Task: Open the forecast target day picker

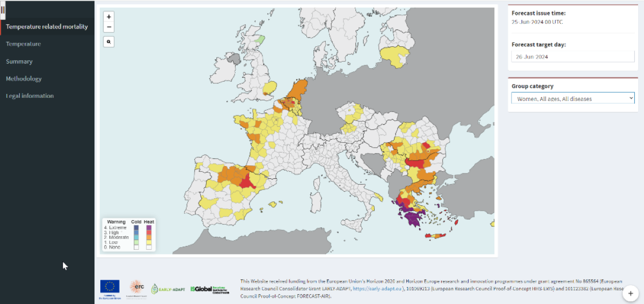Action: (573, 56)
